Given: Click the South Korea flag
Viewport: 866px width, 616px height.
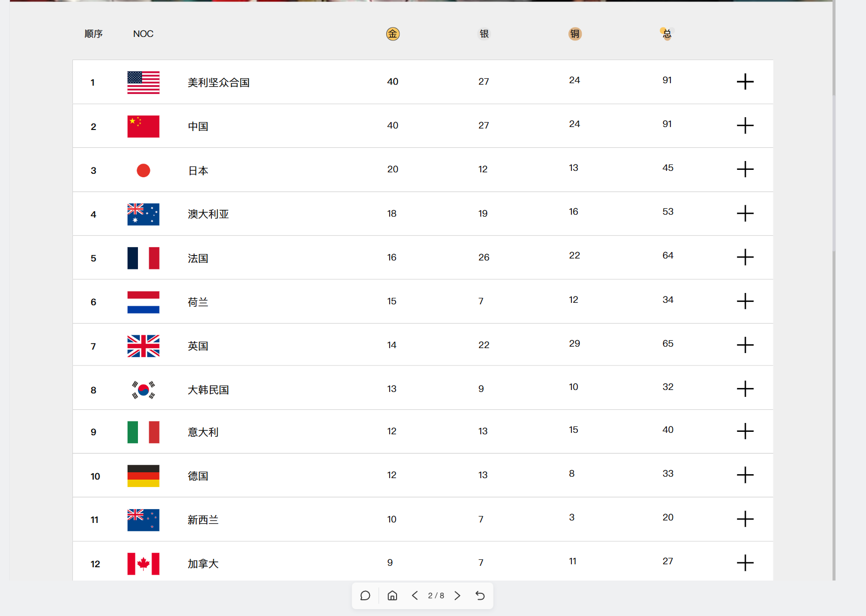Looking at the screenshot, I should (x=143, y=390).
